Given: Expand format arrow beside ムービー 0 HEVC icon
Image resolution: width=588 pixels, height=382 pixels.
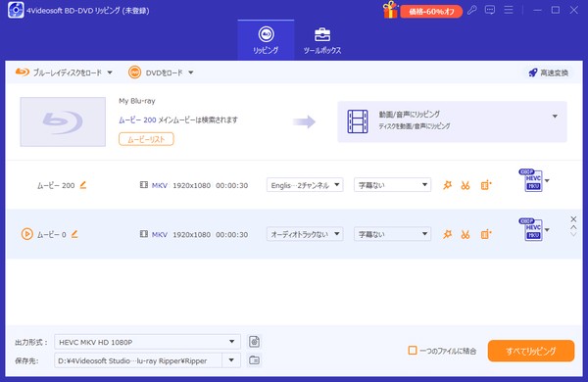Looking at the screenshot, I should (547, 230).
